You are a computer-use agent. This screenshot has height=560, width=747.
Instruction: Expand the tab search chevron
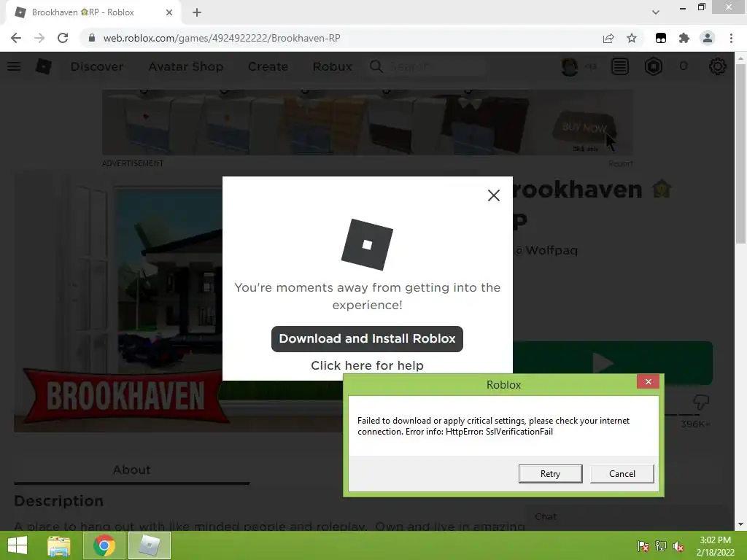(656, 12)
